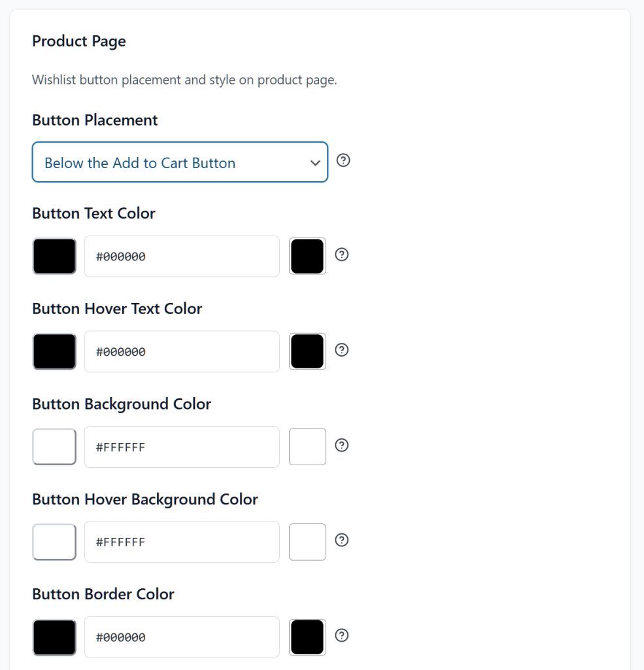Open help for Button Background Color

341,446
